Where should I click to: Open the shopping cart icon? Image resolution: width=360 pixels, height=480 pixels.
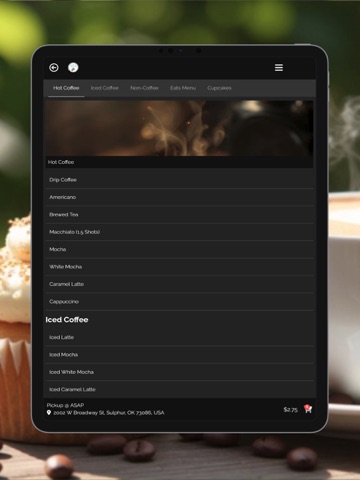(x=308, y=409)
